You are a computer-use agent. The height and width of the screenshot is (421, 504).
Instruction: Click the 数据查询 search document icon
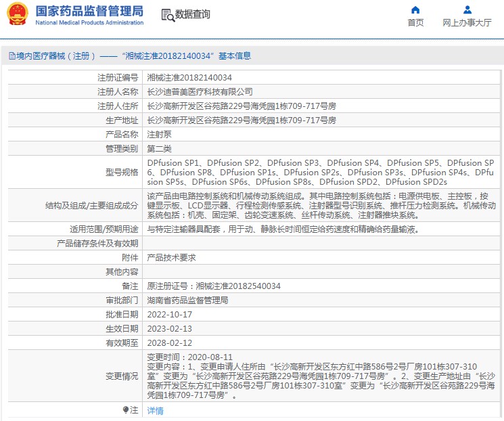point(167,14)
